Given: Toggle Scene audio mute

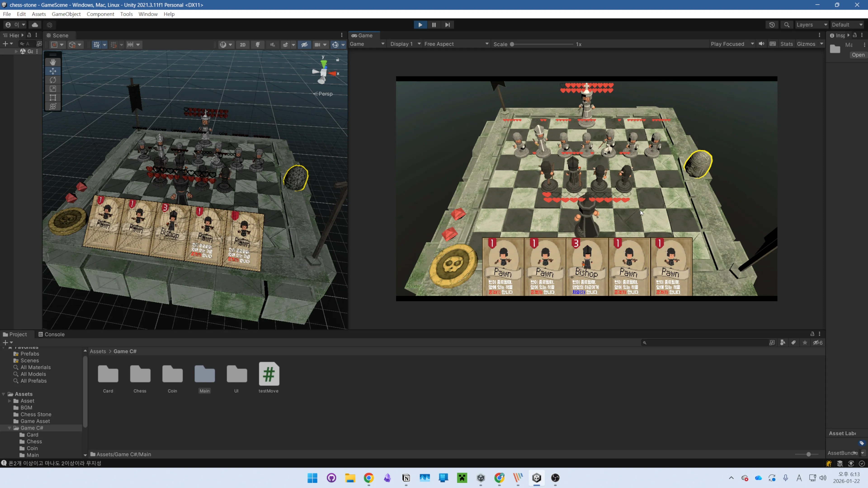Looking at the screenshot, I should click(x=272, y=45).
